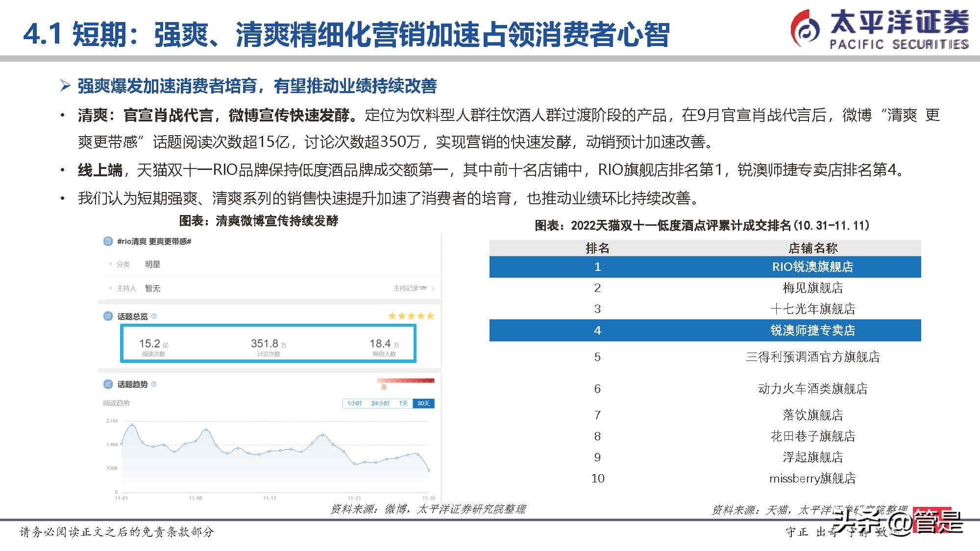Click the blue topic icon beside #rio清爽 title
Screen dimensions: 980x551
[108, 241]
